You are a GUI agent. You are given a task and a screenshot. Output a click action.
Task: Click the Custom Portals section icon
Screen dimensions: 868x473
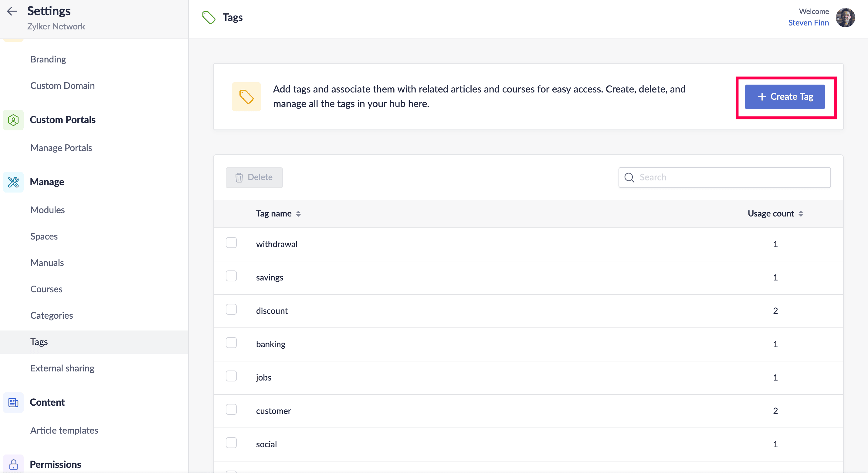13,120
